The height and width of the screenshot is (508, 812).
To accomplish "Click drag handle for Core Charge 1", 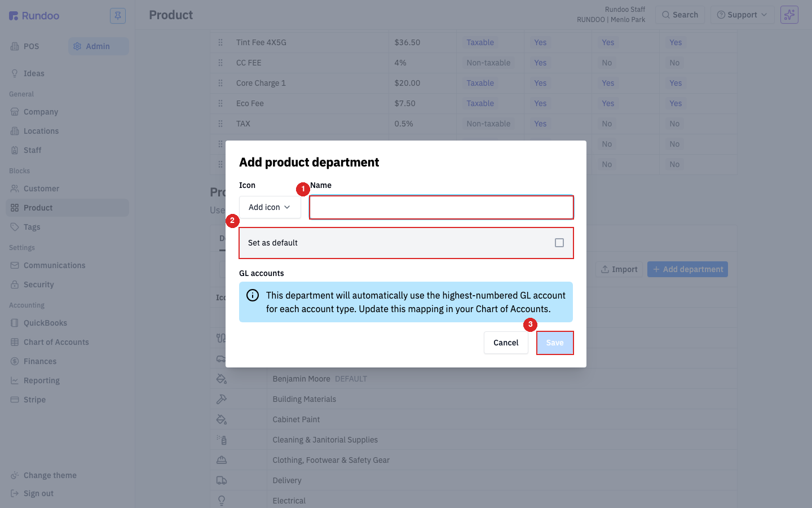I will [220, 83].
